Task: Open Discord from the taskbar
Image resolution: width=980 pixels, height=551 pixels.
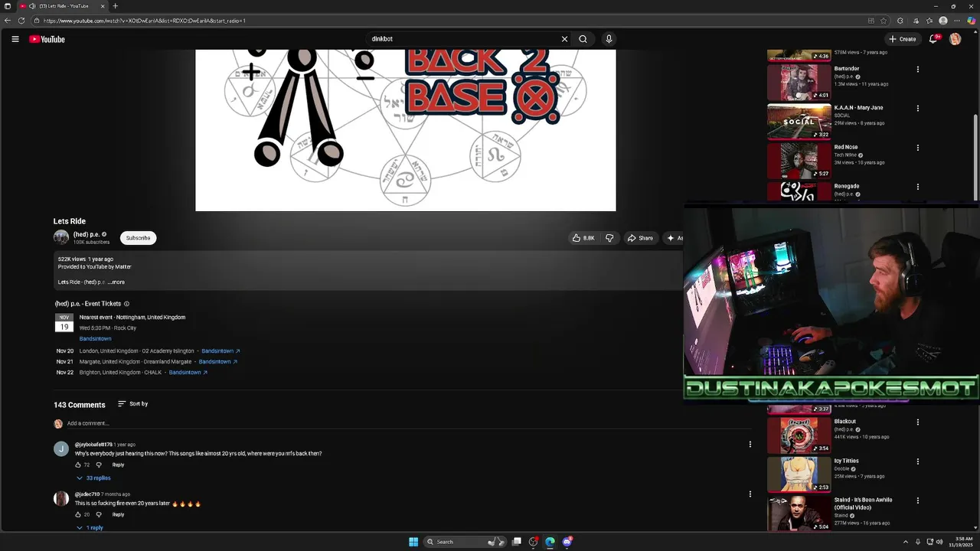Action: (567, 542)
